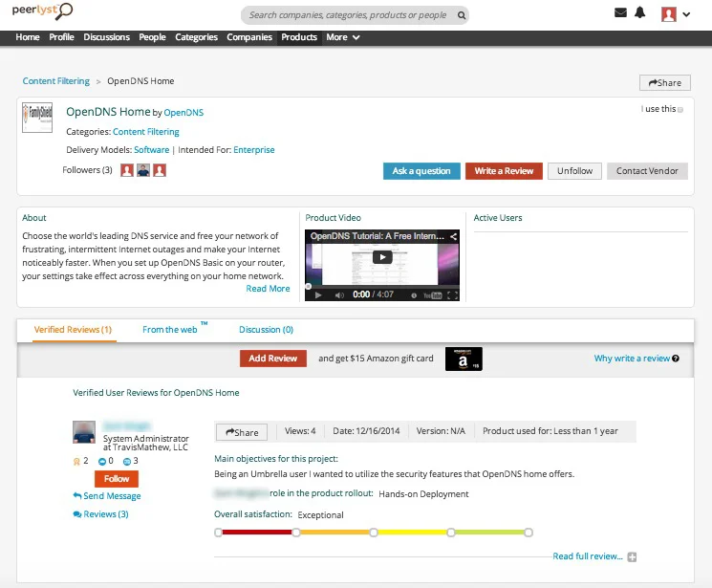Click the Write a Review button
Screen dimensions: 712x588
pyautogui.click(x=504, y=171)
